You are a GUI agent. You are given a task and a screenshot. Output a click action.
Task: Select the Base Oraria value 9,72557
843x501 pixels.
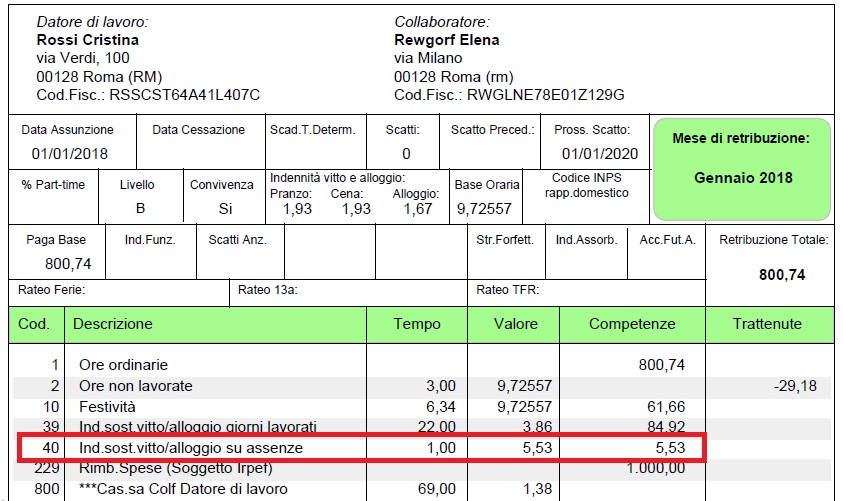coord(484,209)
